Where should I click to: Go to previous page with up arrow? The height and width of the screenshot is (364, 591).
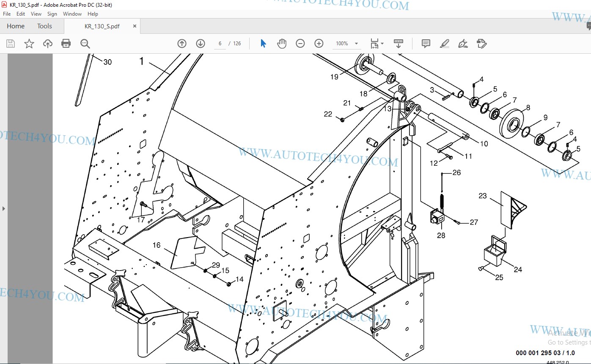tap(182, 44)
